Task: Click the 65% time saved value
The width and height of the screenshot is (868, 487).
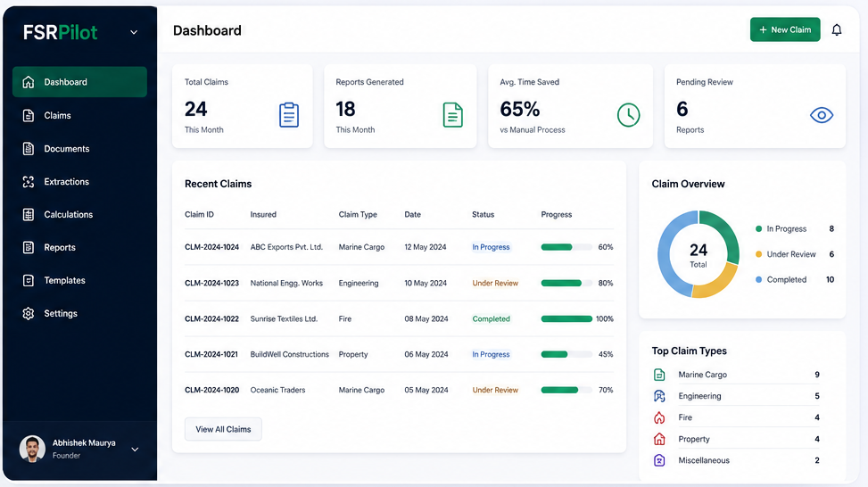Action: coord(520,109)
